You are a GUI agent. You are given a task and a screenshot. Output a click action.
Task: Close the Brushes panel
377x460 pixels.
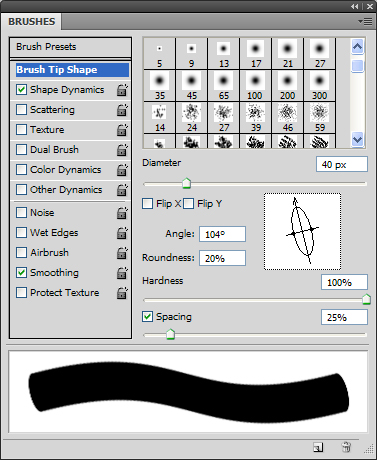(370, 6)
